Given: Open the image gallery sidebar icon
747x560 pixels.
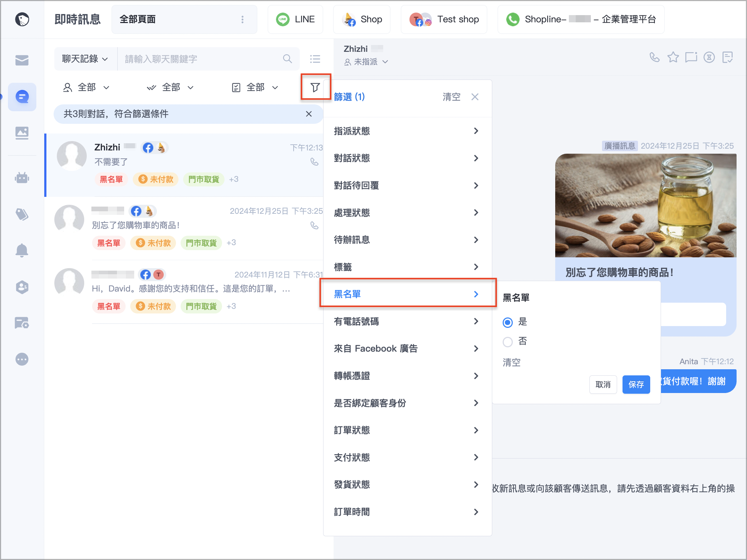Looking at the screenshot, I should coord(22,133).
